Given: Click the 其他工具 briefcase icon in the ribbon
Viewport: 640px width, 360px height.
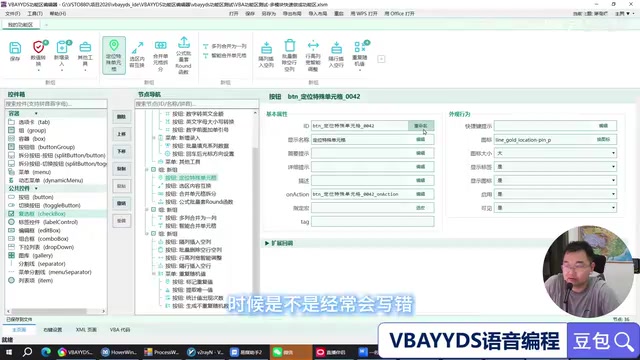Looking at the screenshot, I should tap(85, 47).
